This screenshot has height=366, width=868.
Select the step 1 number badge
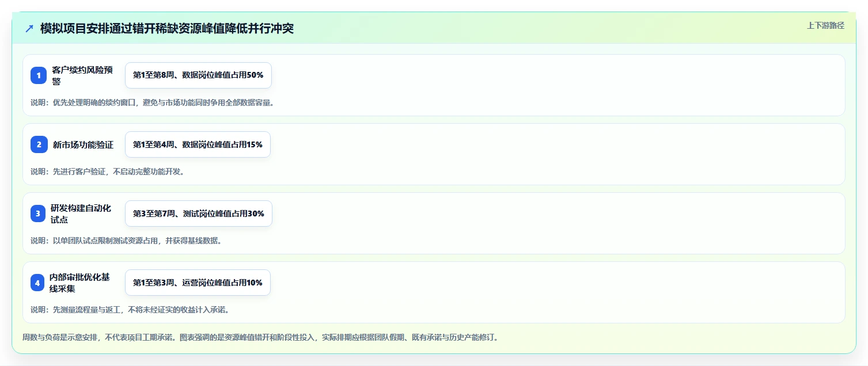click(39, 75)
